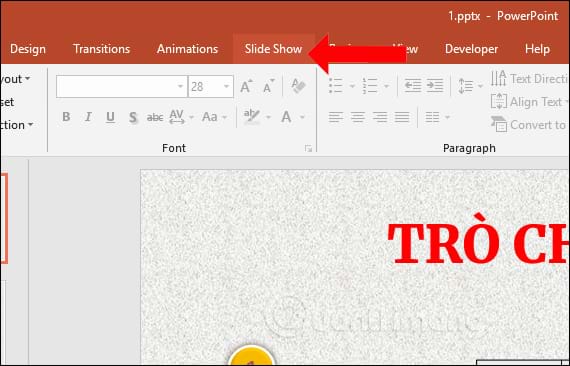This screenshot has height=366, width=570.
Task: Toggle strikethrough formatting
Action: click(155, 117)
